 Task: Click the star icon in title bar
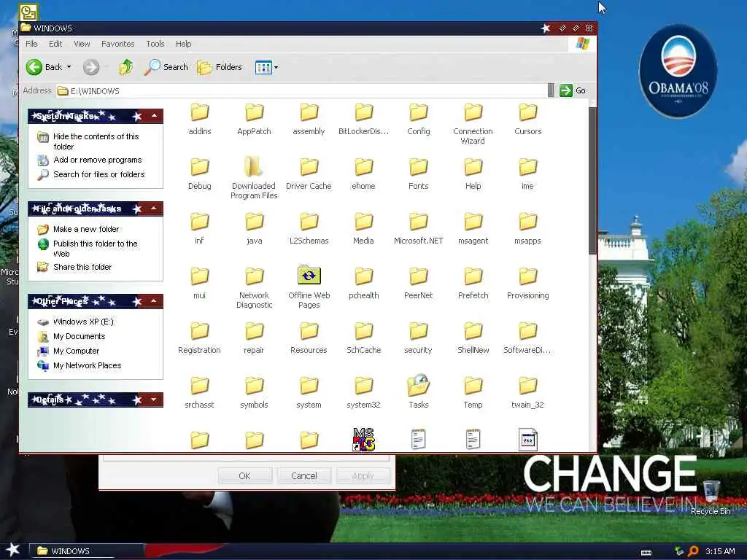pos(546,28)
